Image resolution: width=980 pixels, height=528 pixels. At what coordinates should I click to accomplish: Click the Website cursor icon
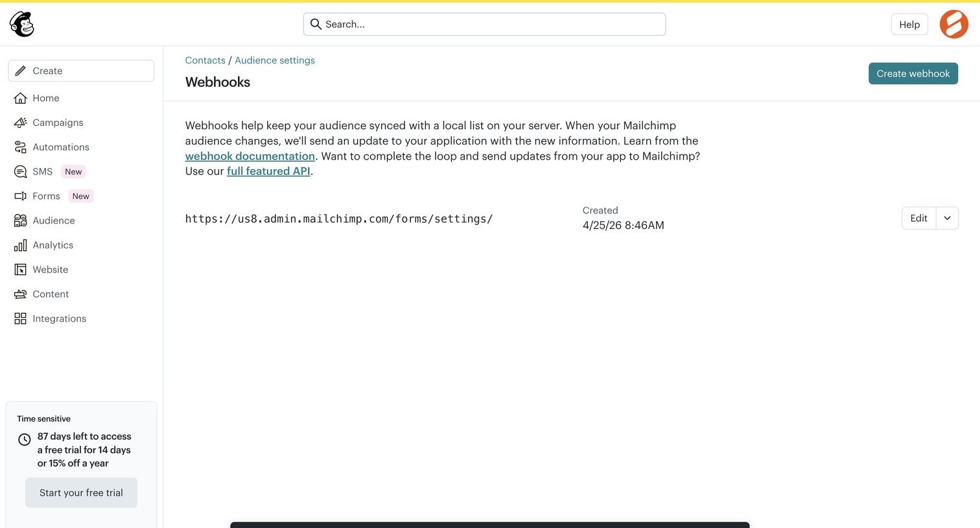point(21,269)
